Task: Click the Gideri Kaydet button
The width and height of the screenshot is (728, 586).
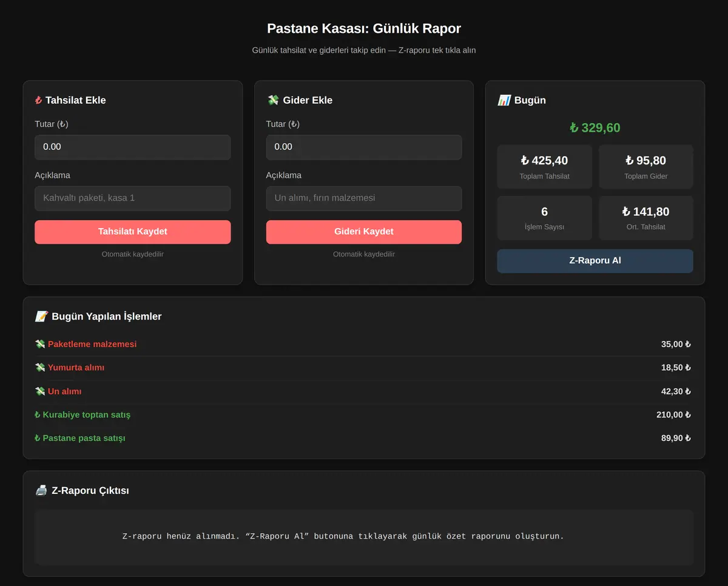Action: pos(364,232)
